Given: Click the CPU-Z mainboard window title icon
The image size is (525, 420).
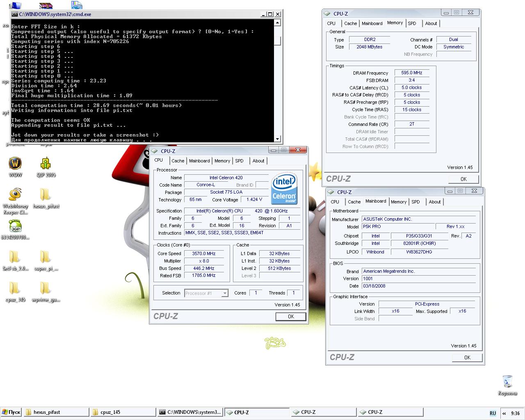Looking at the screenshot, I should point(331,192).
